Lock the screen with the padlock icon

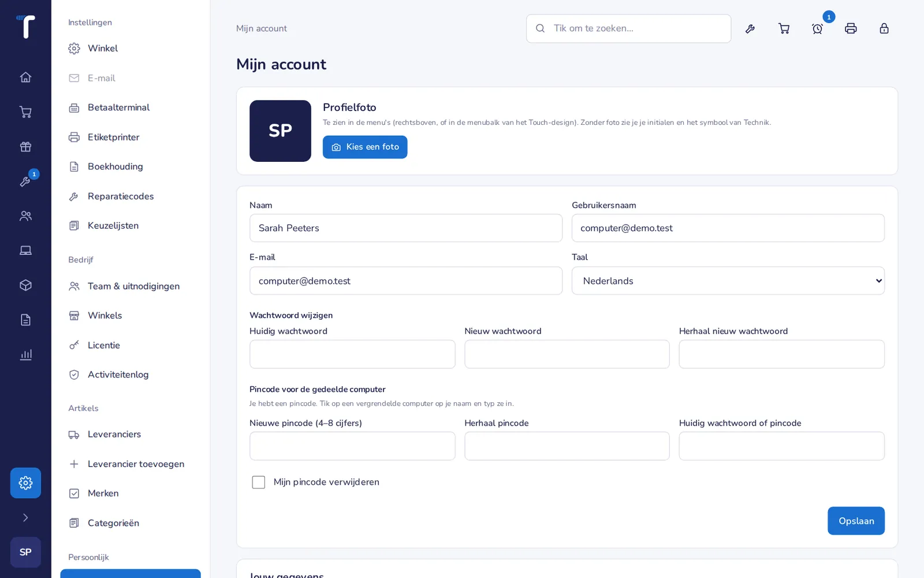tap(884, 28)
